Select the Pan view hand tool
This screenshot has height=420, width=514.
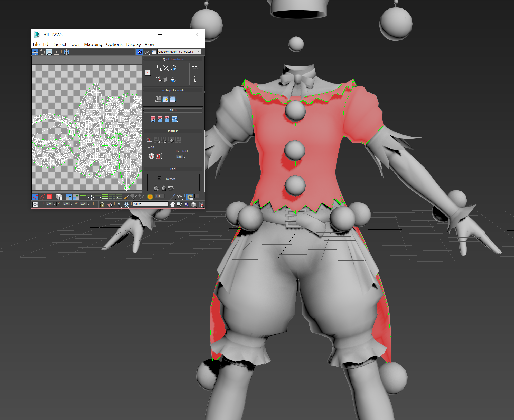pyautogui.click(x=172, y=204)
